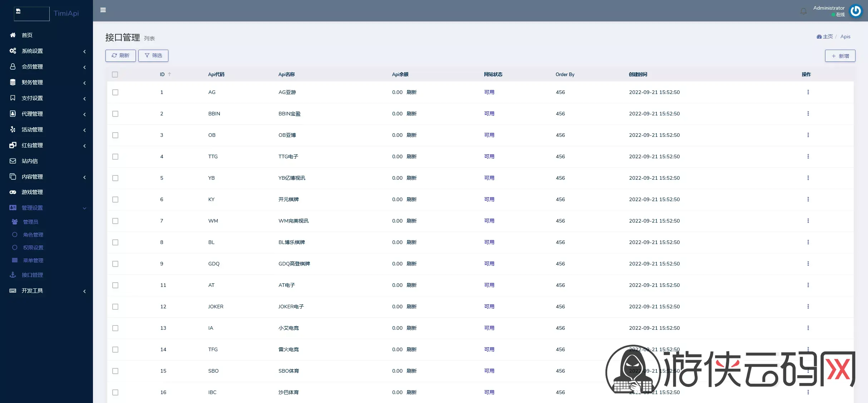Viewport: 868px width, 403px height.
Task: Expand 财务管理 chevron arrow
Action: click(x=84, y=83)
